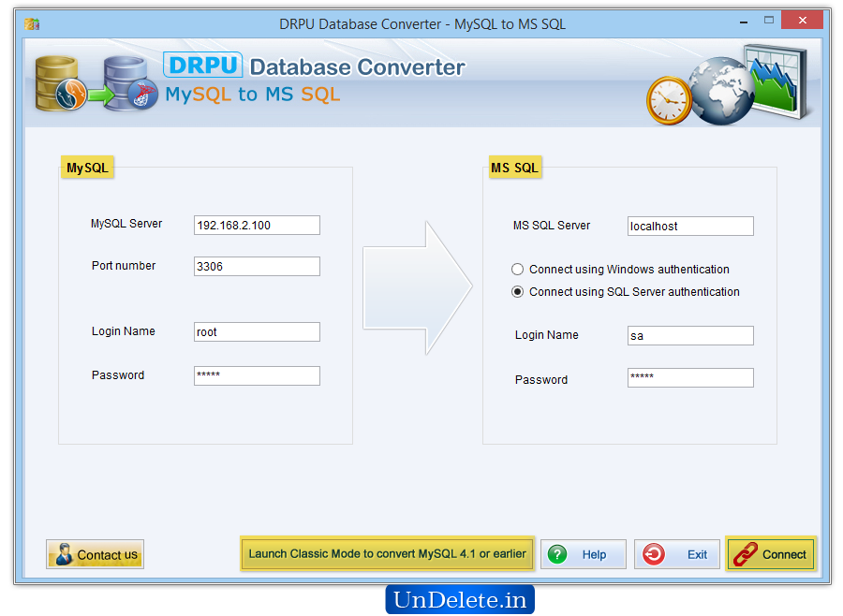Click the 'MS SQL Server' label text
This screenshot has height=616, width=843.
pos(552,226)
